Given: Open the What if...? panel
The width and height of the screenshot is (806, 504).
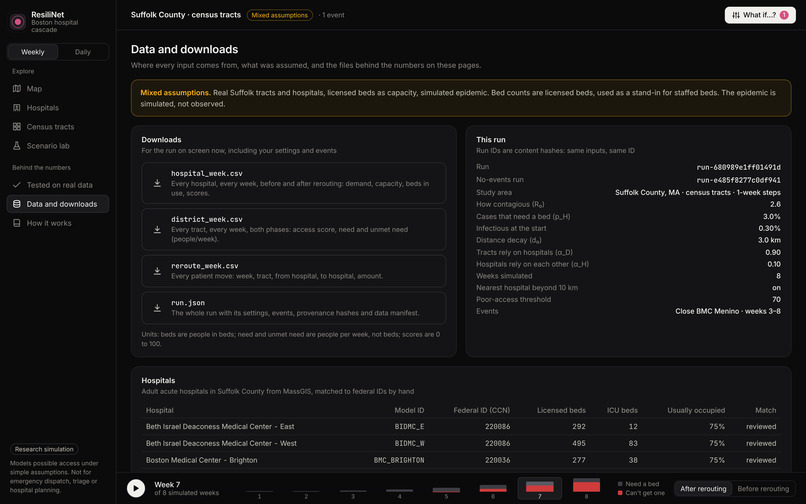Looking at the screenshot, I should click(x=760, y=15).
